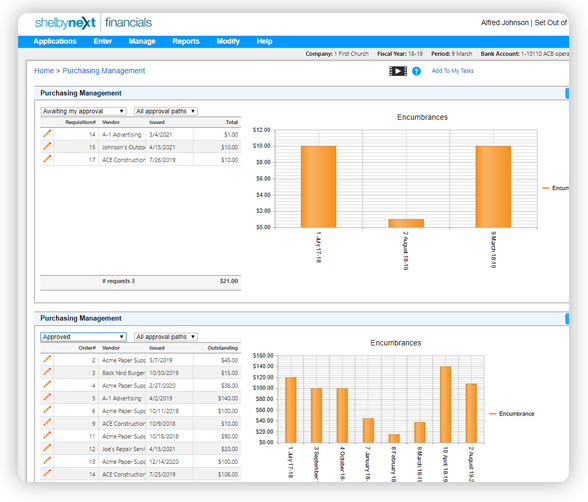Sort orders by Outstanding column header
This screenshot has height=502, width=588.
pyautogui.click(x=223, y=348)
